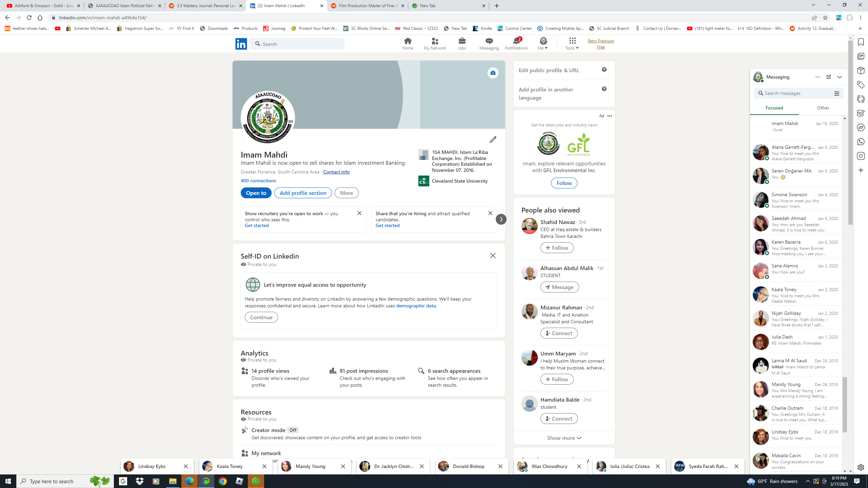The image size is (868, 488).
Task: Switch to the Other messages tab
Action: (x=823, y=108)
